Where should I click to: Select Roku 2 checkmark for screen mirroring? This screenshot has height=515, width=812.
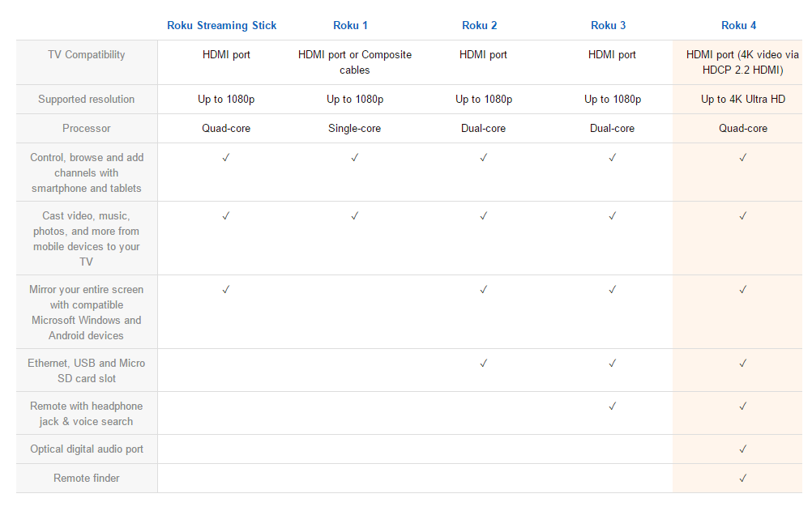tap(483, 289)
